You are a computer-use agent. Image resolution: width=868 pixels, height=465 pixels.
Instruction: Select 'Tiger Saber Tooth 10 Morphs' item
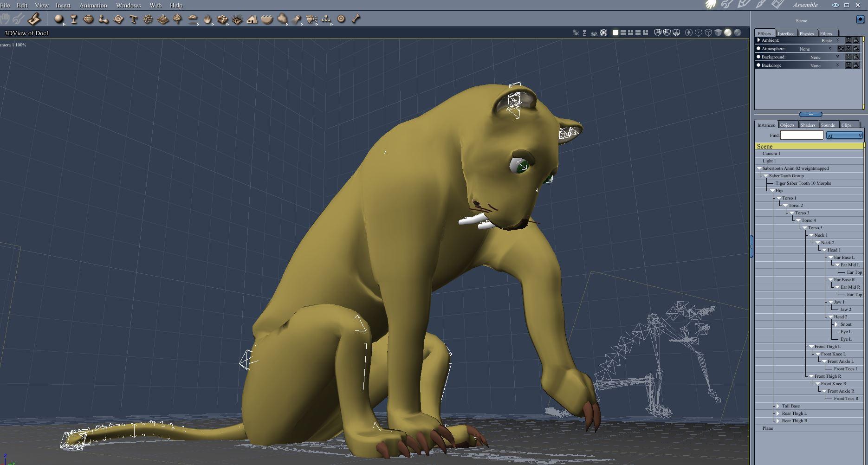click(803, 183)
